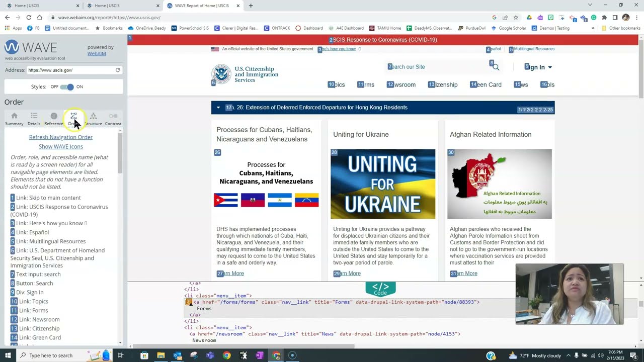Open the Newsroom navigation menu

coord(401,84)
